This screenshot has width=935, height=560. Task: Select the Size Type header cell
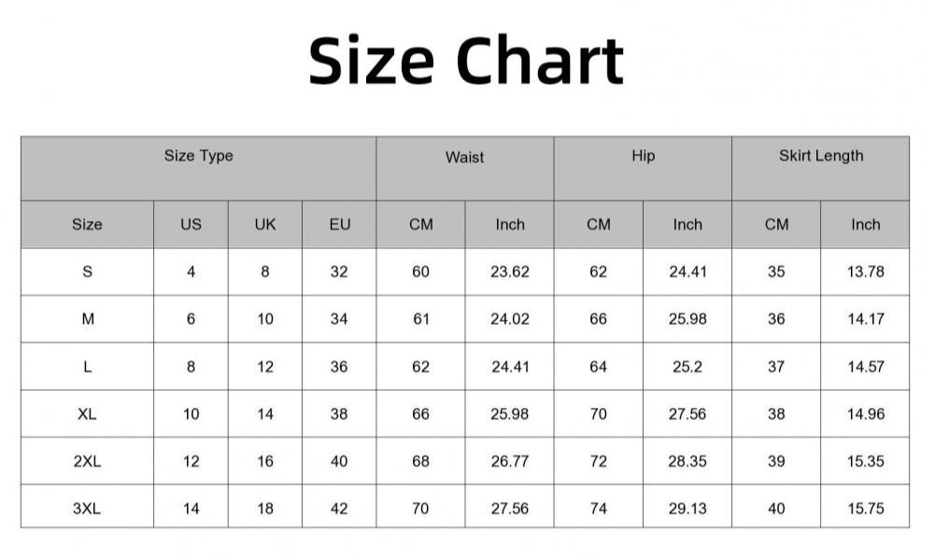click(x=198, y=156)
